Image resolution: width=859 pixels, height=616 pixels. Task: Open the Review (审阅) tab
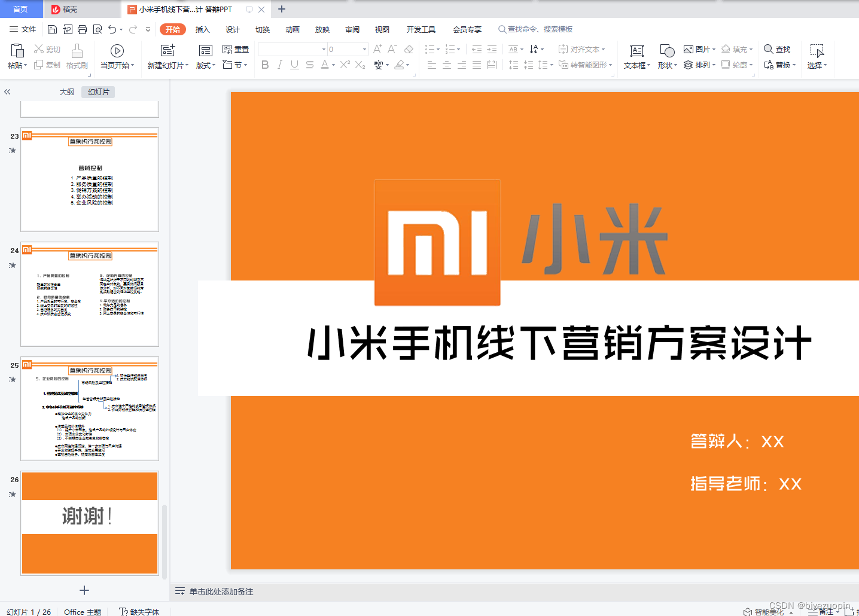point(352,29)
